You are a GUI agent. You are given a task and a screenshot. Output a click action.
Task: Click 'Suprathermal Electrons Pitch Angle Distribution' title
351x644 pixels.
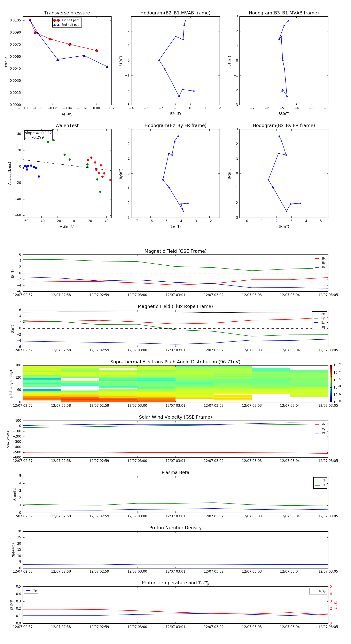[175, 362]
